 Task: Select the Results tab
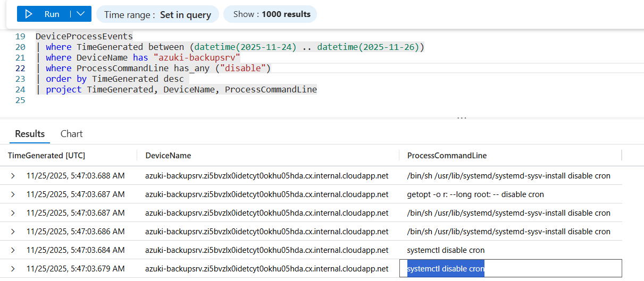click(x=30, y=134)
